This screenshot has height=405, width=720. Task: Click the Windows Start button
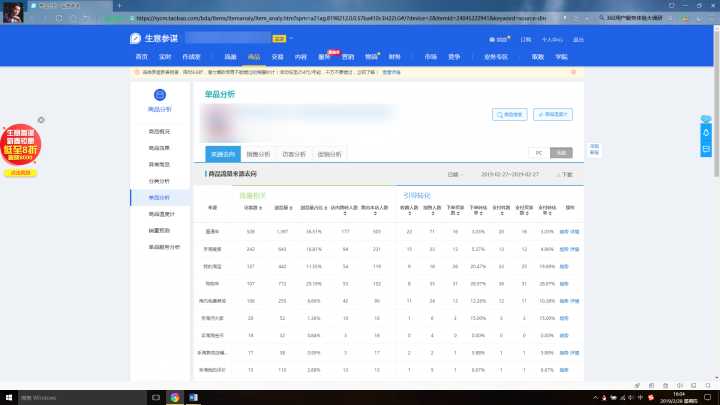(x=8, y=397)
